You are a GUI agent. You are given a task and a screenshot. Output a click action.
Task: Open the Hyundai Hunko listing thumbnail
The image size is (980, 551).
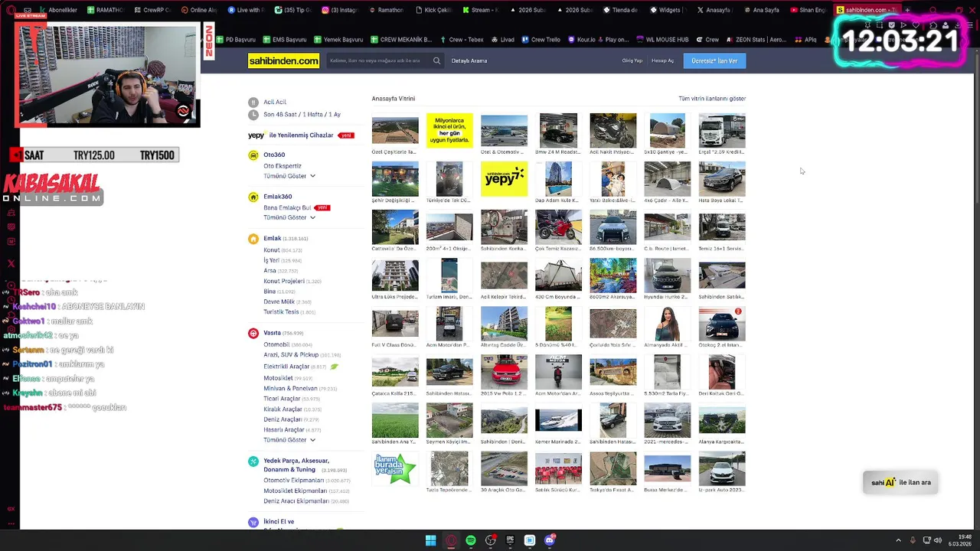[x=667, y=275]
